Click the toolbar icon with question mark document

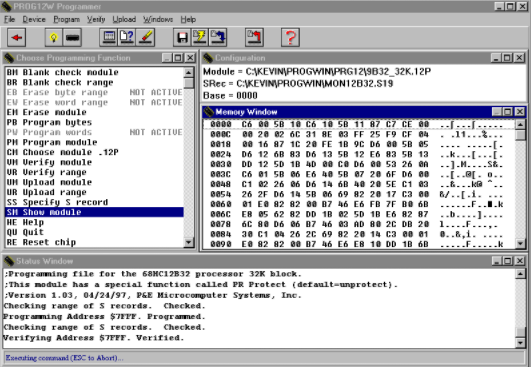point(127,37)
